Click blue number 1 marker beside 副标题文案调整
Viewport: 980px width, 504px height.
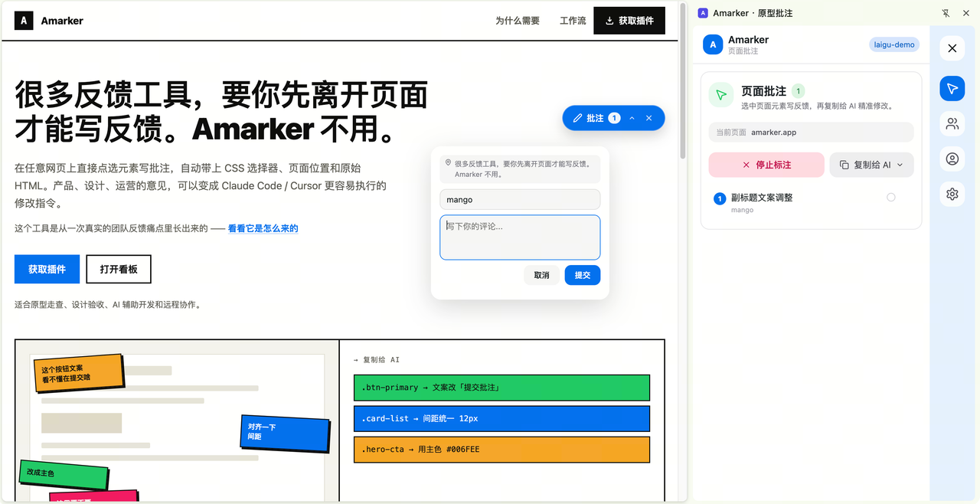coord(720,199)
